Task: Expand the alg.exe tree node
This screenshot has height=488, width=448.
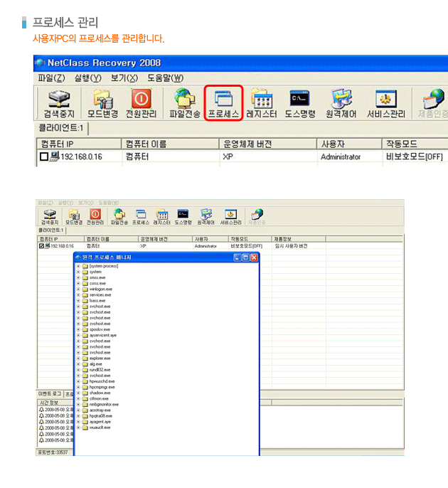Action: tap(78, 364)
